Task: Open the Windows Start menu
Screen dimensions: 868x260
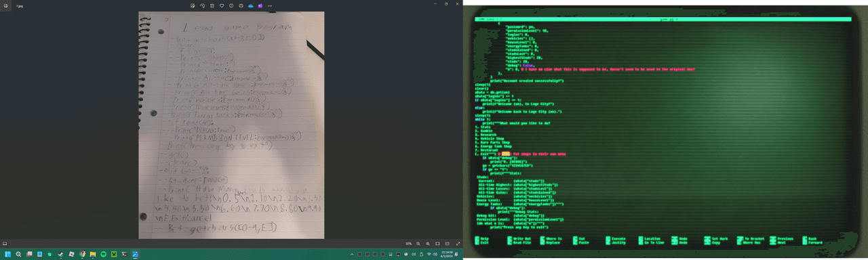Action: [x=8, y=255]
